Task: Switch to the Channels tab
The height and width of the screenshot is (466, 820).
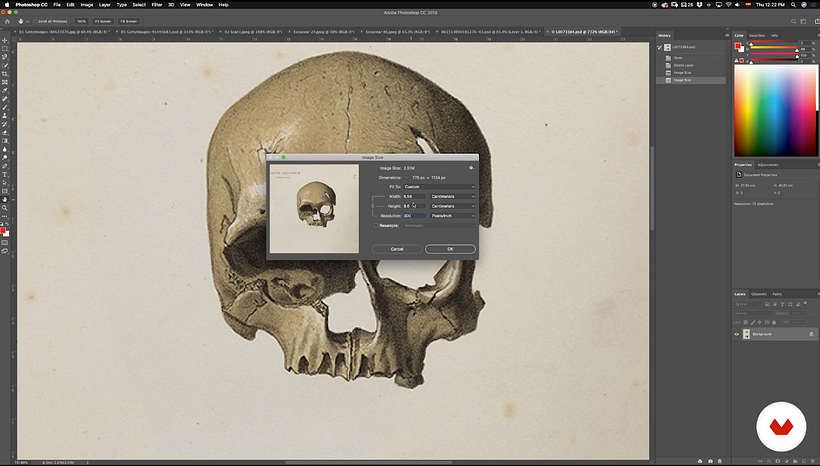Action: click(759, 294)
